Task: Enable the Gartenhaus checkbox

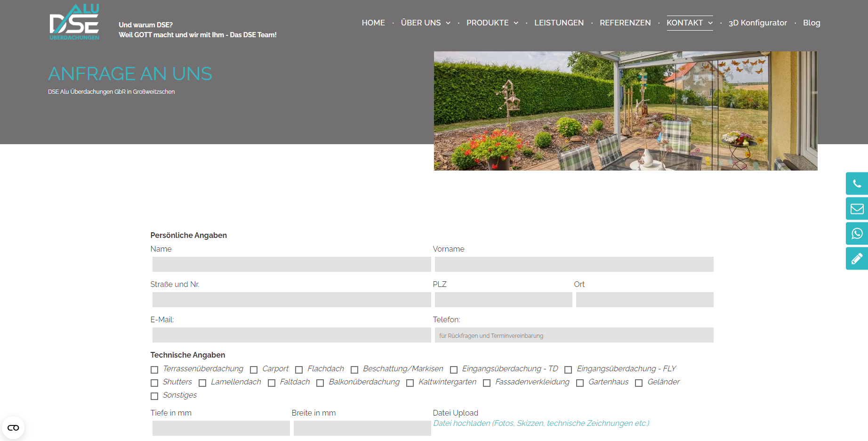Action: (x=580, y=383)
